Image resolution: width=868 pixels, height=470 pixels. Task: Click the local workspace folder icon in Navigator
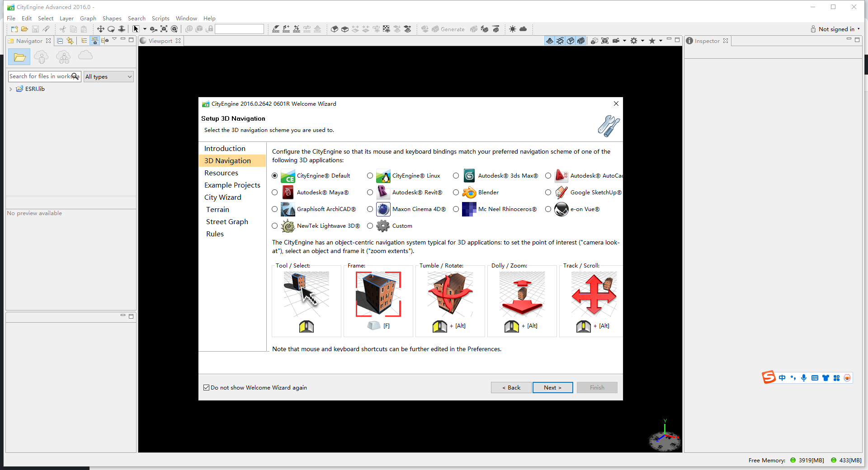click(x=19, y=57)
